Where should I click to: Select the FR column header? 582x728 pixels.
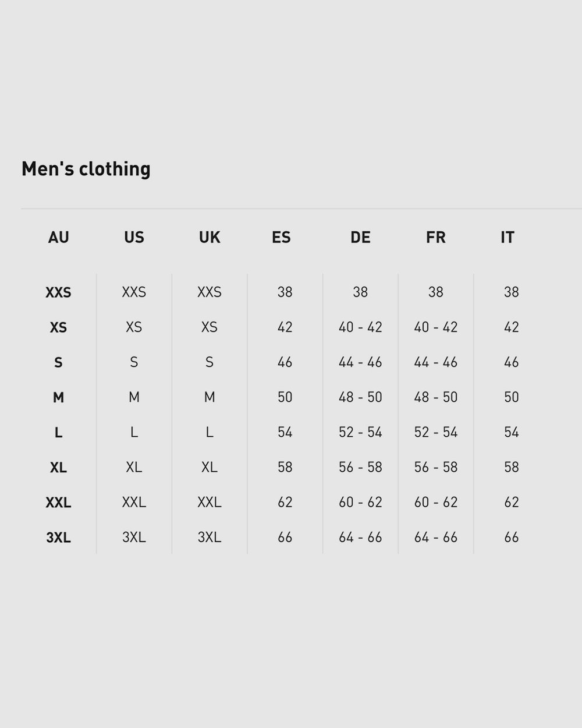pos(436,237)
